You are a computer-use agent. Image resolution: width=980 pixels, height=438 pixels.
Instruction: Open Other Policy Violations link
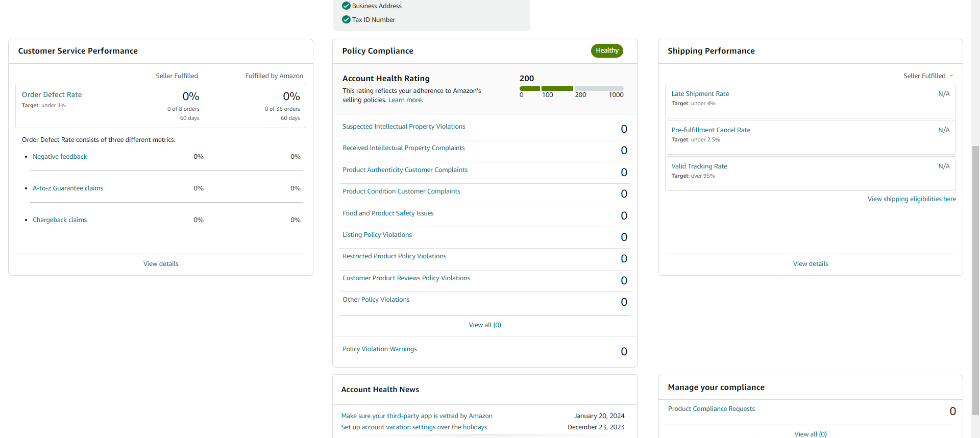coord(376,300)
